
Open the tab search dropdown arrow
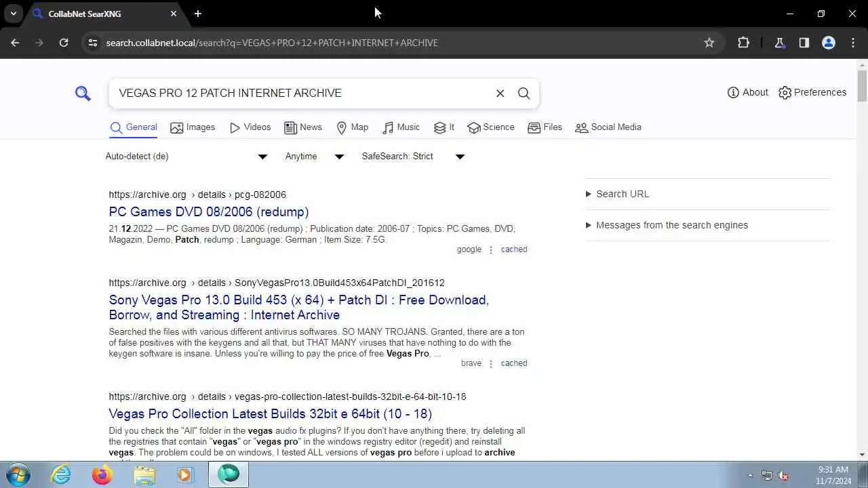[13, 14]
